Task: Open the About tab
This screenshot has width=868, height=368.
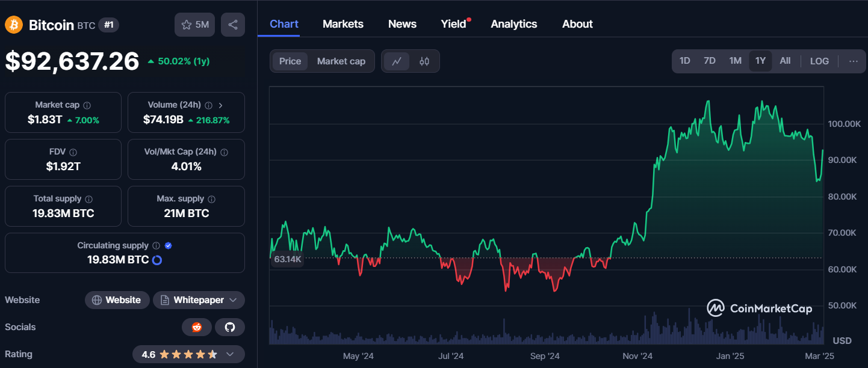Action: [577, 24]
